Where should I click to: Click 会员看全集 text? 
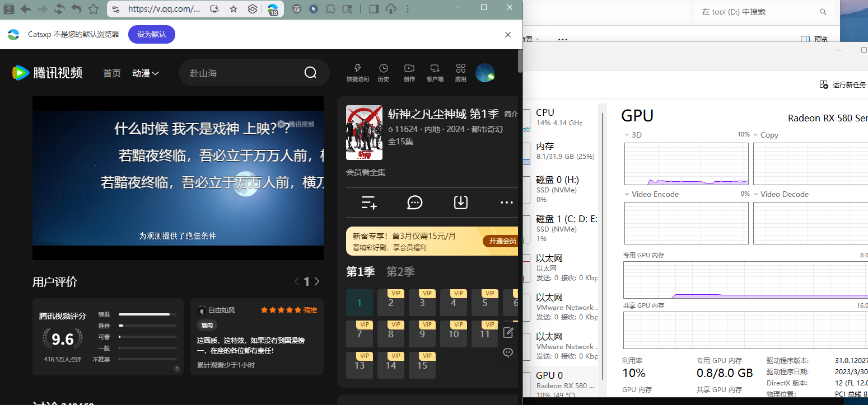tap(366, 172)
